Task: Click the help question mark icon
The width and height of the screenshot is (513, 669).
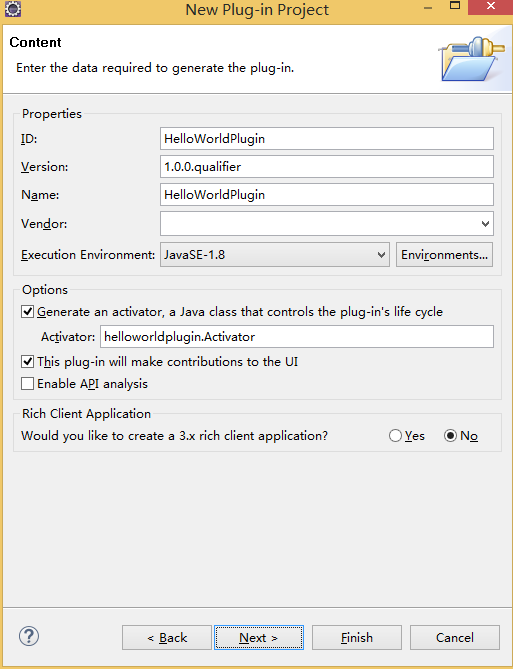Action: coord(29,636)
